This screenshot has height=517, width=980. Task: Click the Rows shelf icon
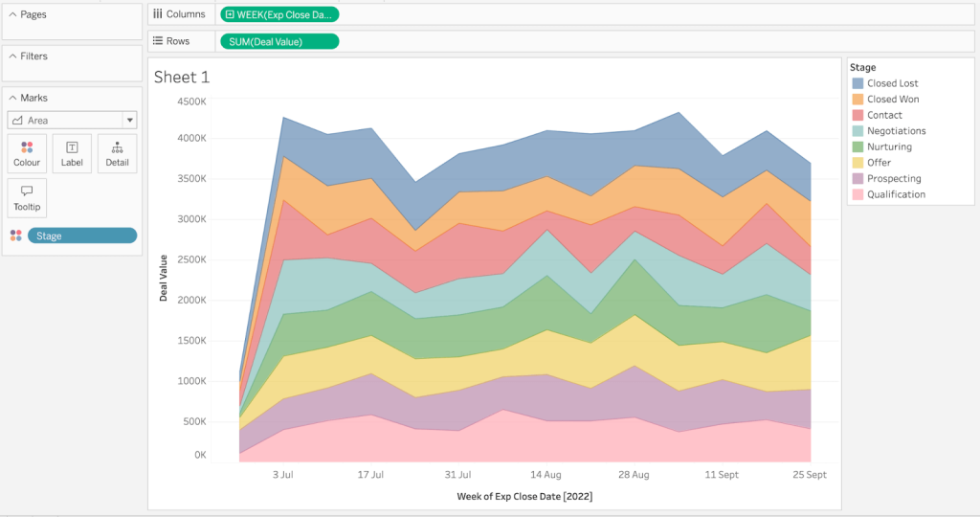158,40
